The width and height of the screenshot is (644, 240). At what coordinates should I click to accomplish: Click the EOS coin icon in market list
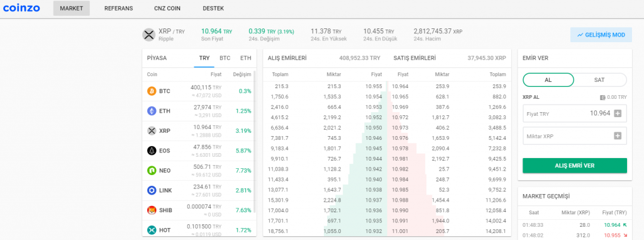pos(152,151)
